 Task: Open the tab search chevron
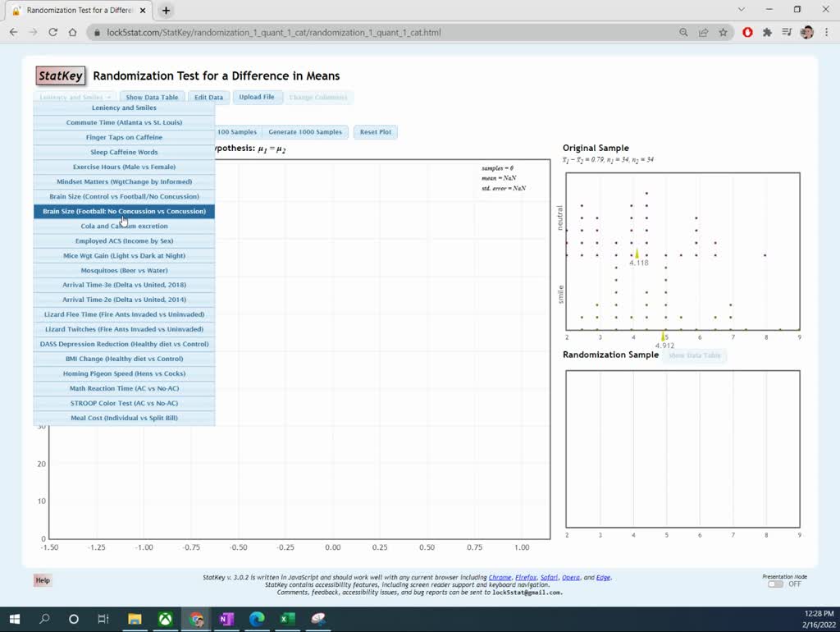pyautogui.click(x=742, y=10)
